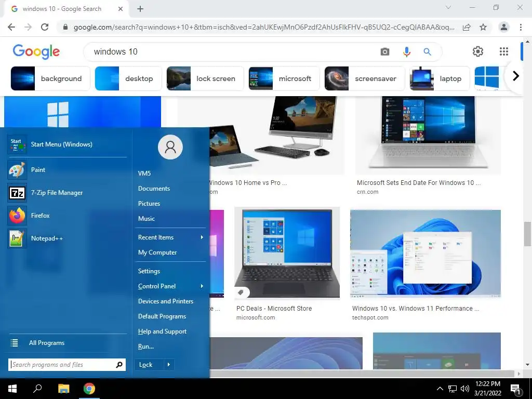This screenshot has height=399, width=532.
Task: Open Firefox from the start menu
Action: click(67, 216)
